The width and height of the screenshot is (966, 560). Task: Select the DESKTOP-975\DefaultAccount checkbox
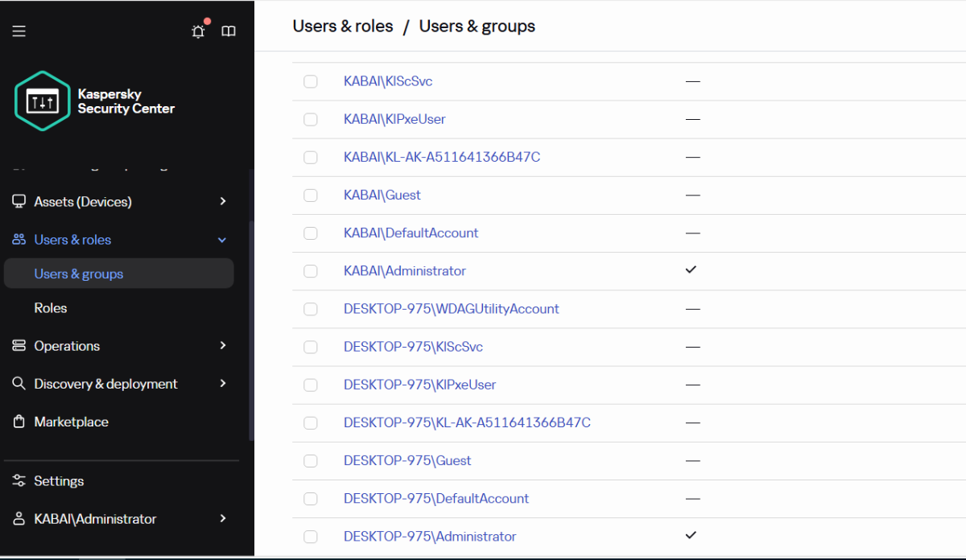point(311,499)
